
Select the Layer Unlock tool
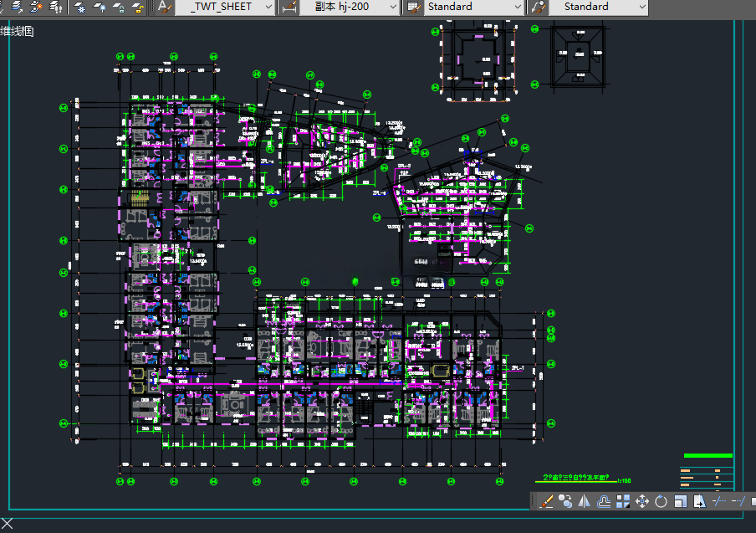[138, 7]
